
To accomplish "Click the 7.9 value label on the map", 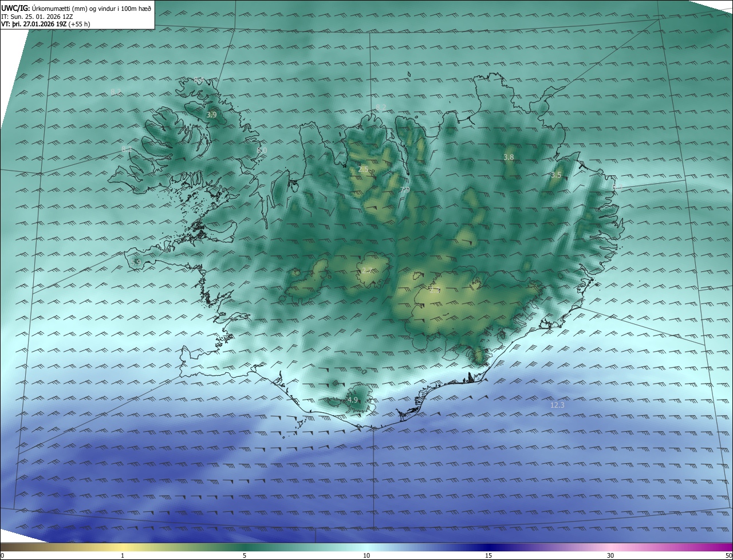I will pos(404,190).
